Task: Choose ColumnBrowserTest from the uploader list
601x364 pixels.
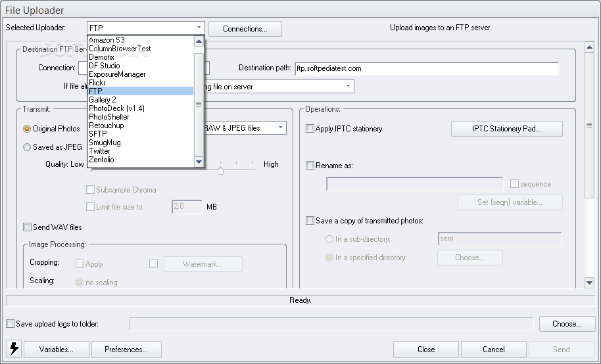Action: (140, 49)
